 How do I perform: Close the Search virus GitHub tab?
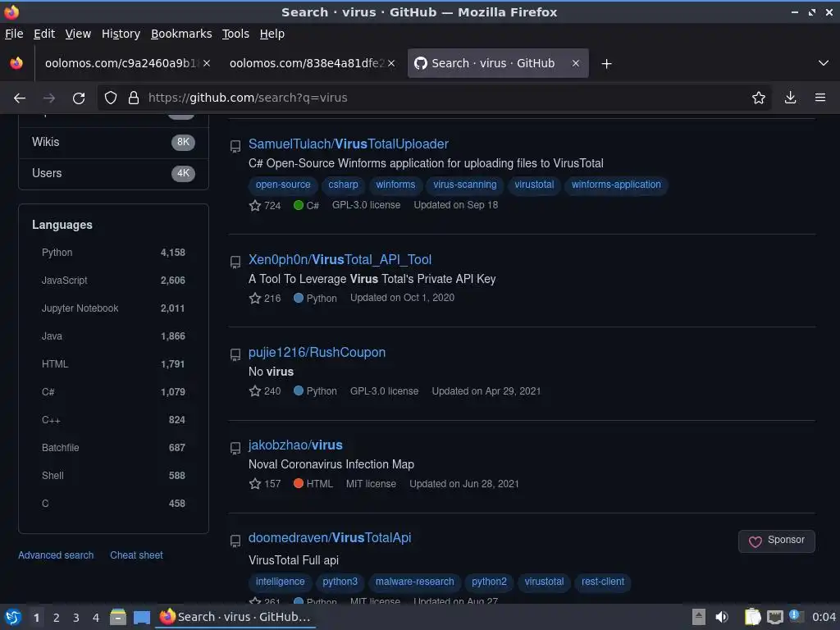[575, 63]
